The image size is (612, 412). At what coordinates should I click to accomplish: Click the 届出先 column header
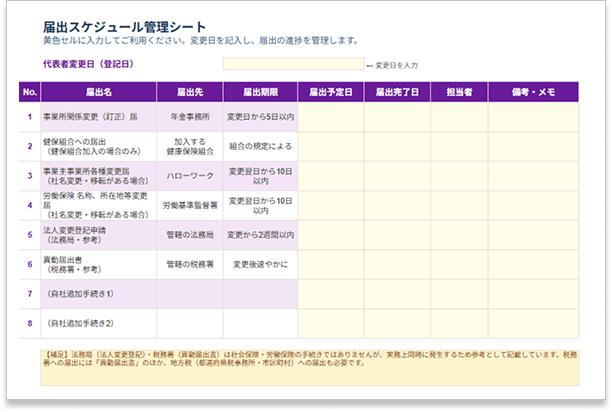point(190,92)
